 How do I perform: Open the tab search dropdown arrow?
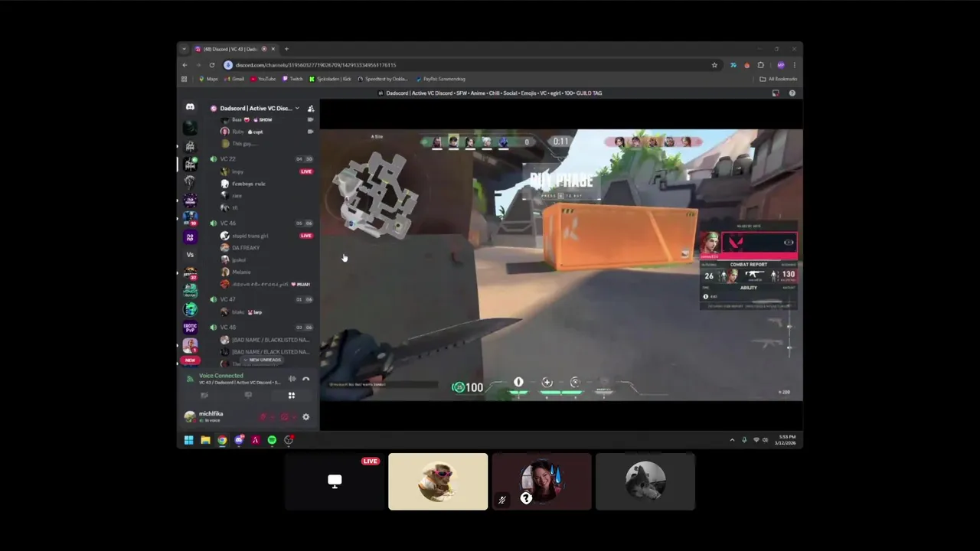[x=184, y=49]
